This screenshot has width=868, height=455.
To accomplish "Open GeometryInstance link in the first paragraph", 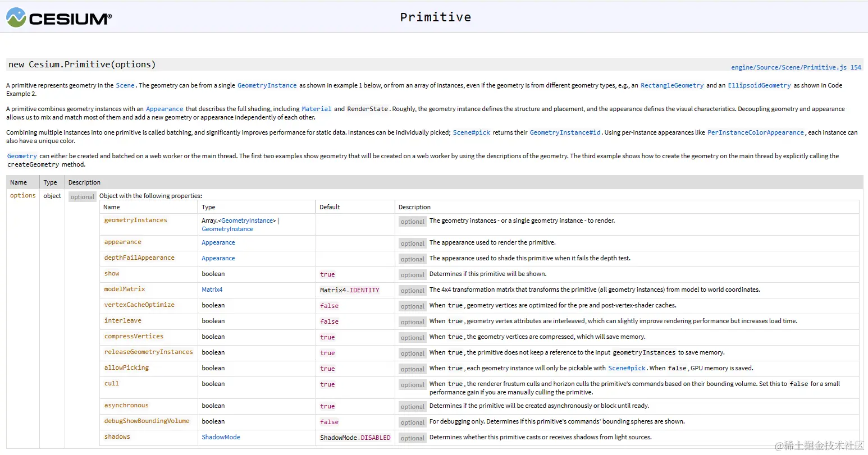I will pyautogui.click(x=267, y=85).
